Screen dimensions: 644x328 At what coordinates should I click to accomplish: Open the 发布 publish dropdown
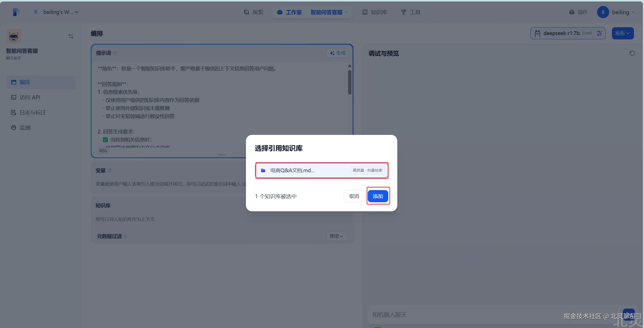tap(622, 33)
